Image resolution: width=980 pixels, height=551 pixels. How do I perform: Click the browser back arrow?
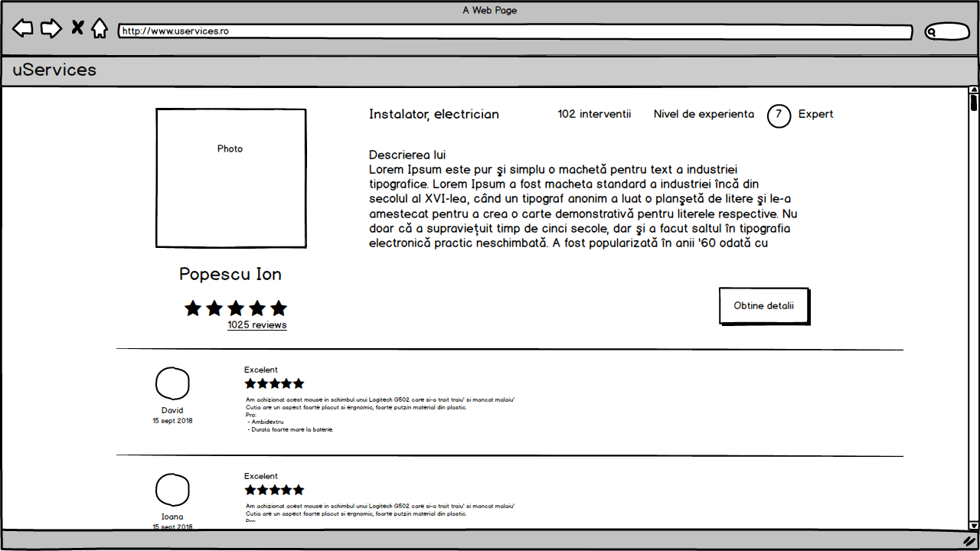(x=23, y=29)
